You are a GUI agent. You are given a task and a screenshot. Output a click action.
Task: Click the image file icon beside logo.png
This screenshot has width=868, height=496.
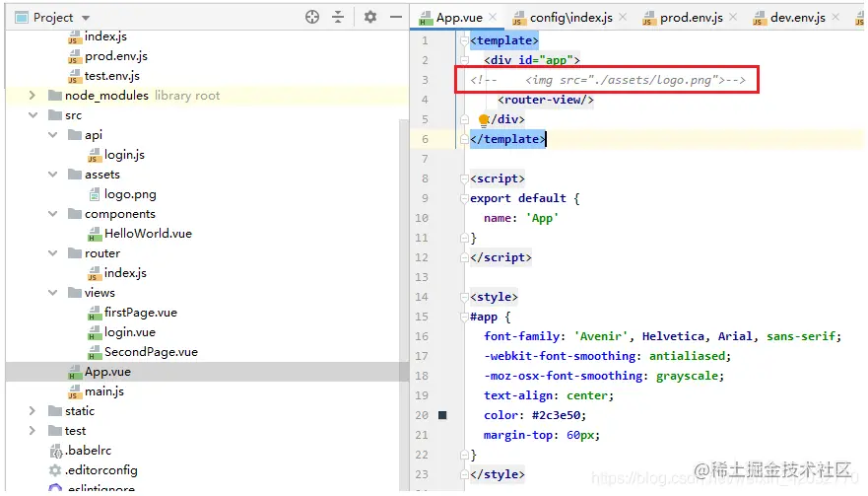[x=95, y=194]
